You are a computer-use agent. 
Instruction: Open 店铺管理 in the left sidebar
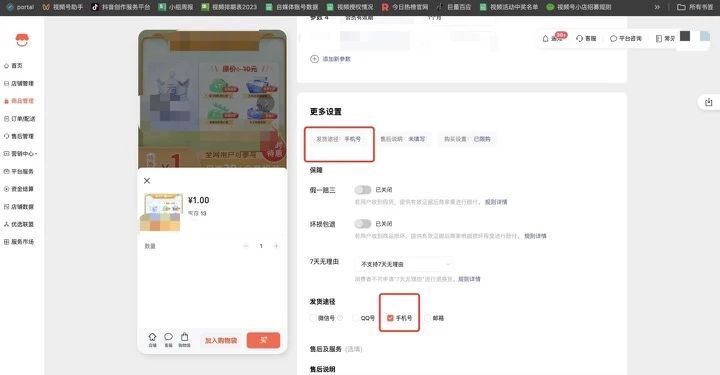[x=19, y=84]
